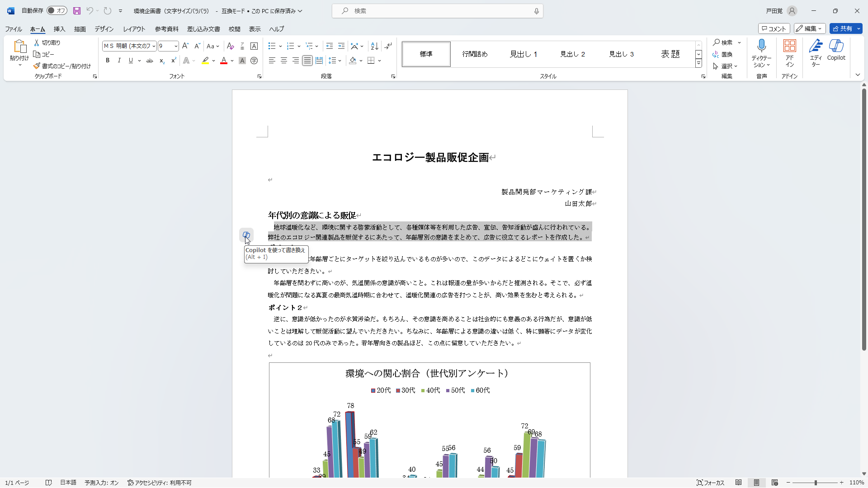Screen dimensions: 868x488
Task: Switch to Web Layout view icon
Action: (x=775, y=483)
